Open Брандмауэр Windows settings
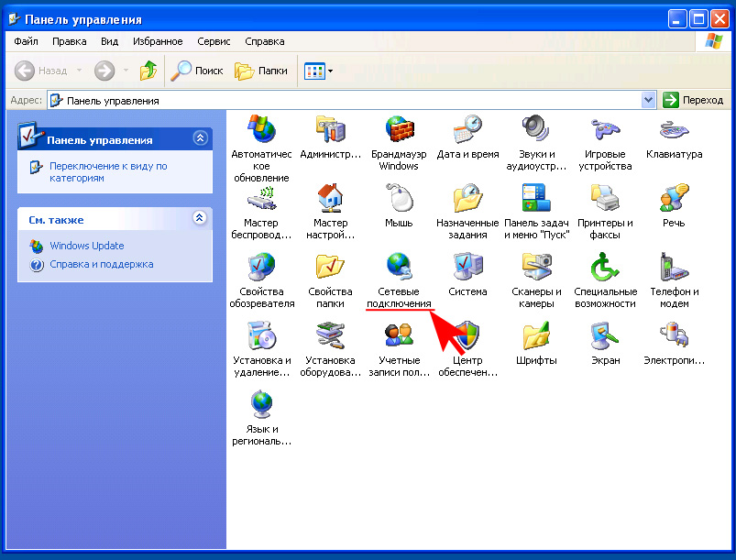This screenshot has height=560, width=736. [x=399, y=133]
